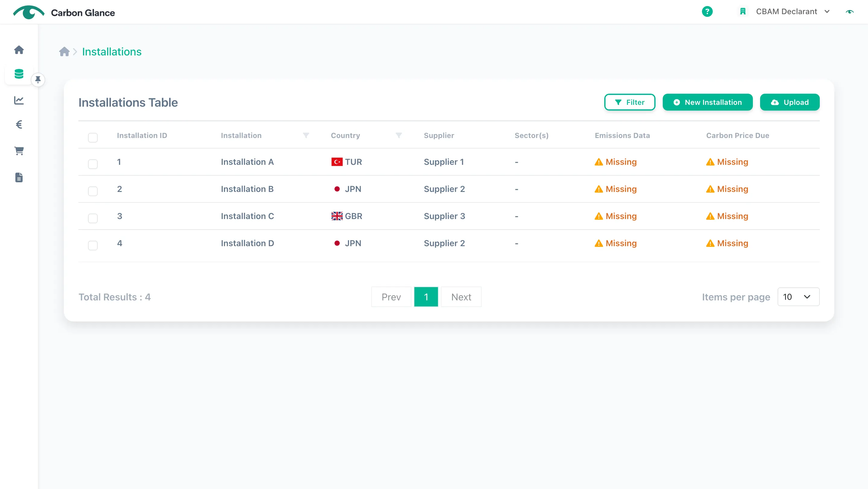The height and width of the screenshot is (489, 868).
Task: Check the box for Installation C row
Action: click(x=93, y=218)
